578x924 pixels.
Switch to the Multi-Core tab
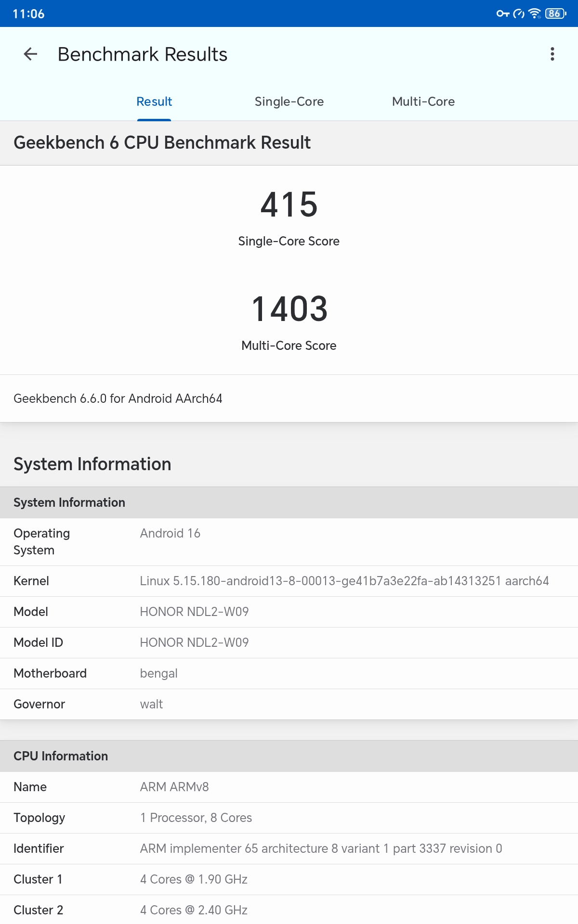(x=423, y=102)
